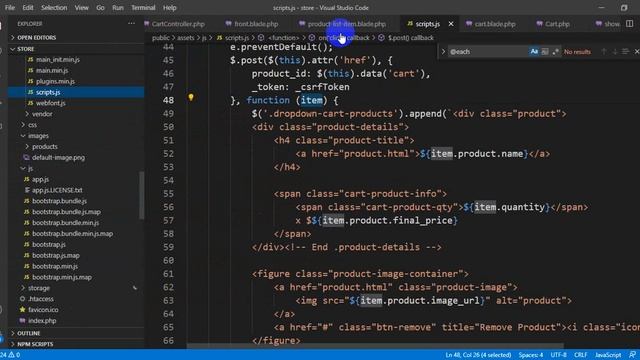
Task: Click the public breadcrumb segment
Action: tap(160, 38)
